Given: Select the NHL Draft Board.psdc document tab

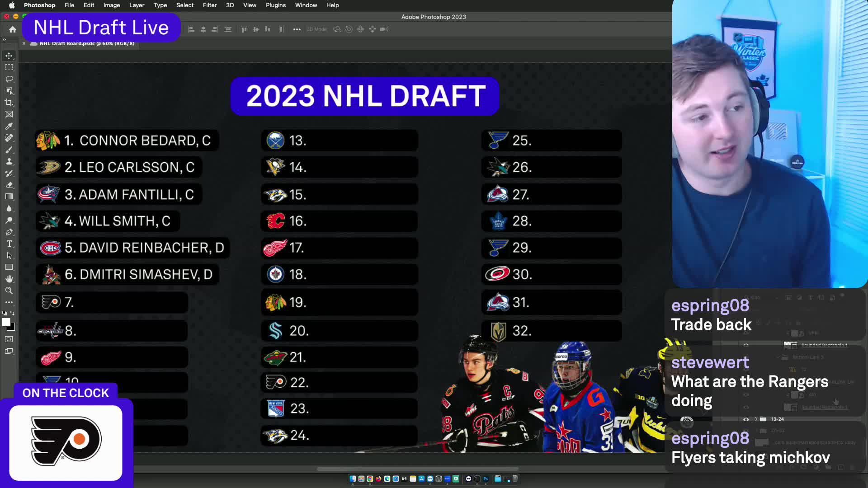Looking at the screenshot, I should [x=87, y=43].
